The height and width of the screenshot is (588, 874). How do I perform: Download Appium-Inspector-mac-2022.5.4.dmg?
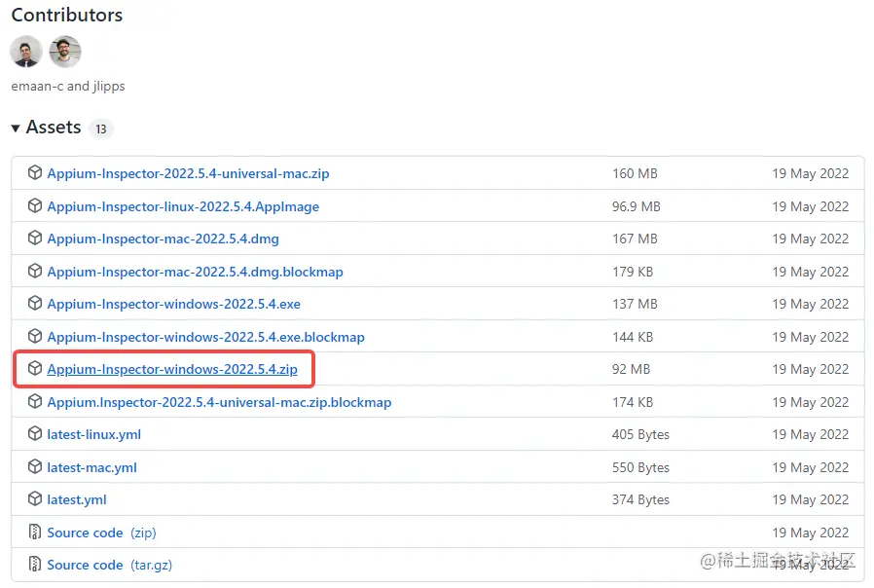163,239
